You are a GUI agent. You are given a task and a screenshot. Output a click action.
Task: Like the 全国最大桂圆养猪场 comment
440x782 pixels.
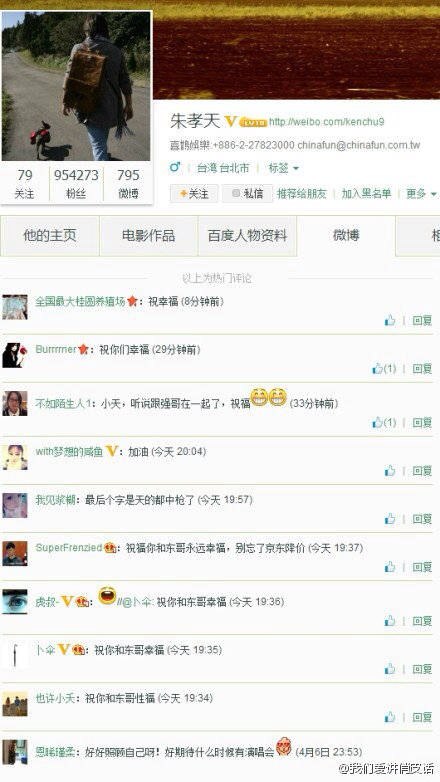390,320
